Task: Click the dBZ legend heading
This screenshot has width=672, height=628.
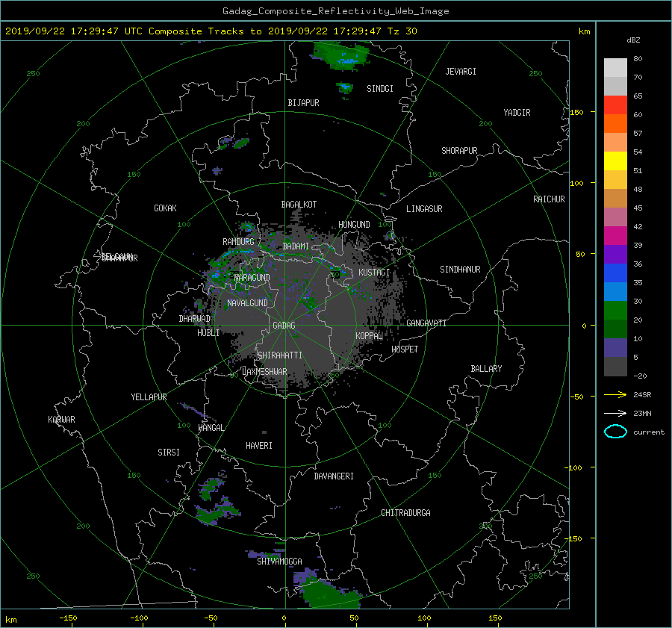Action: tap(633, 40)
